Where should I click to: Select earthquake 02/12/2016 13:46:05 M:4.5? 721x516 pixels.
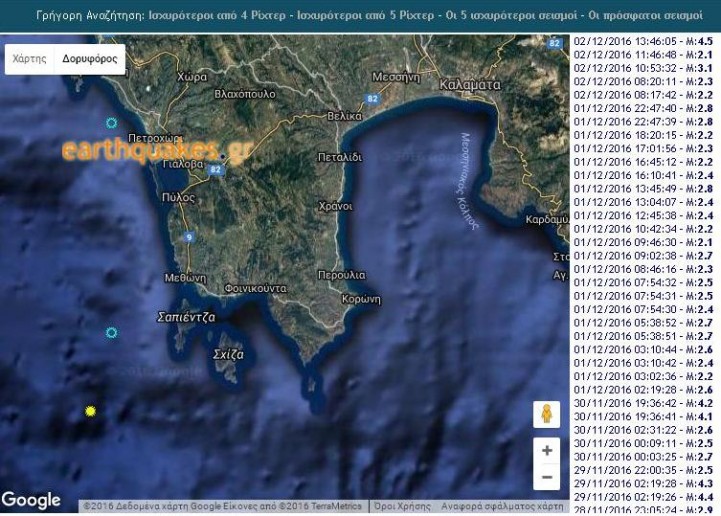643,42
